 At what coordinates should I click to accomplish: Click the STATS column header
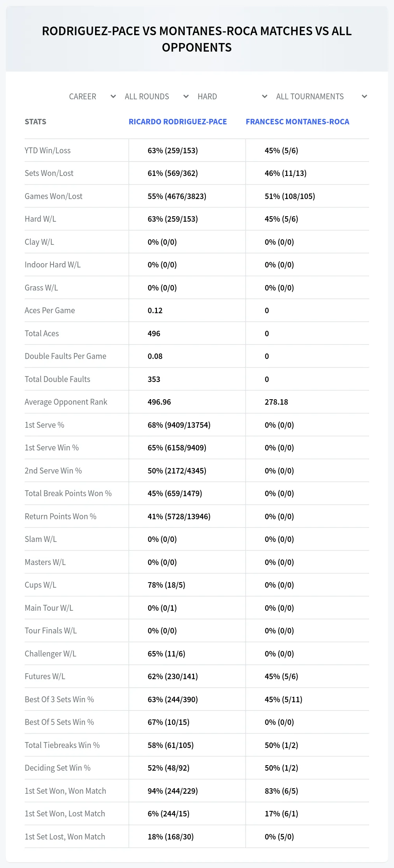(35, 122)
